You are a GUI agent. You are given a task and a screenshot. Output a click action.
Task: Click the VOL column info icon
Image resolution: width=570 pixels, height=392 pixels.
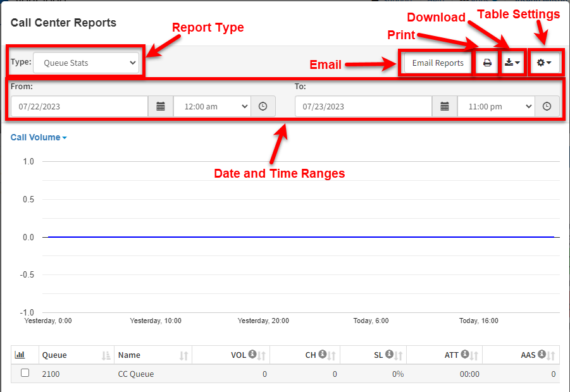(x=252, y=354)
